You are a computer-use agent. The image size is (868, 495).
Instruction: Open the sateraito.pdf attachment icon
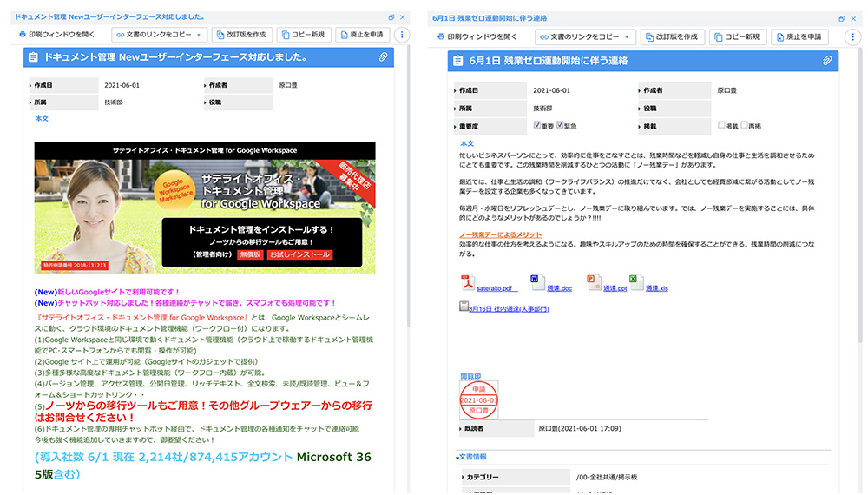[x=467, y=283]
